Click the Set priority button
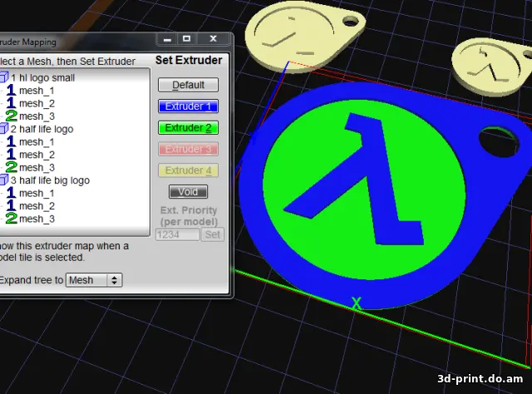 [x=213, y=234]
